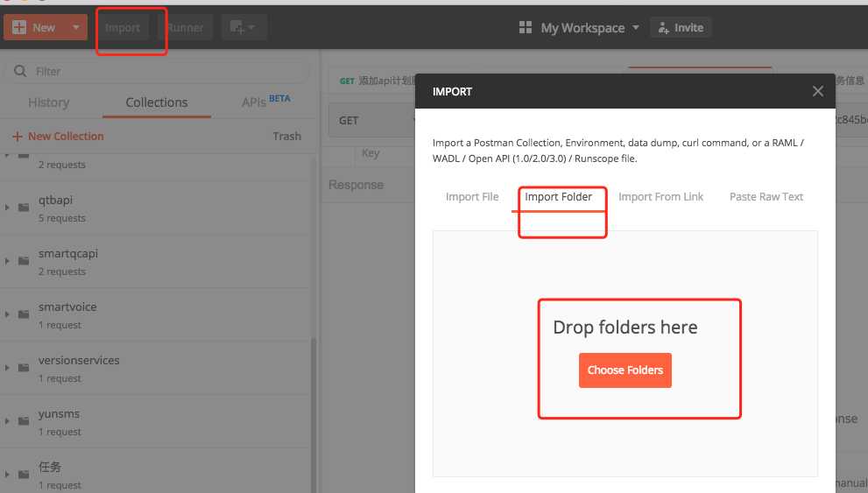Select the versionservices collection name
This screenshot has width=868, height=493.
pos(79,360)
